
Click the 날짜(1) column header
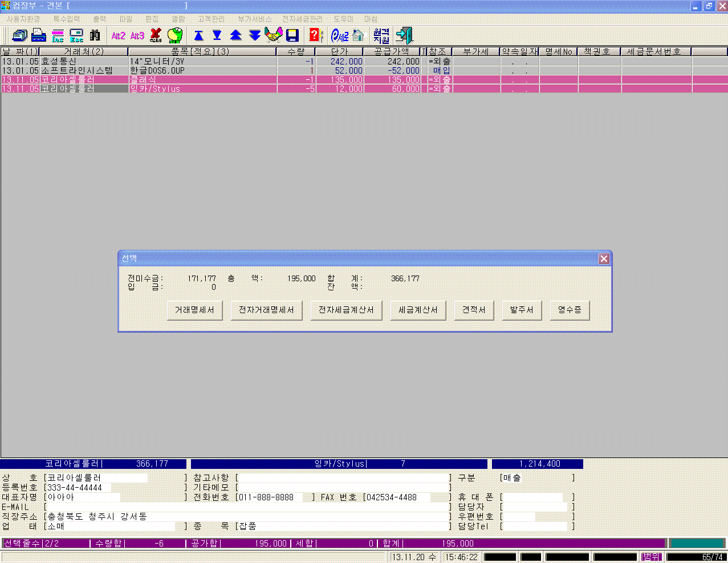20,51
